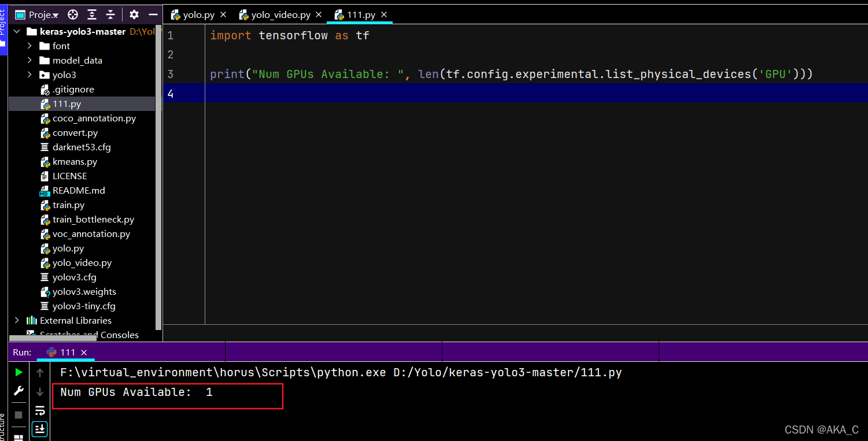Image resolution: width=868 pixels, height=441 pixels.
Task: Select voc_annotation.py in project tree
Action: point(91,234)
